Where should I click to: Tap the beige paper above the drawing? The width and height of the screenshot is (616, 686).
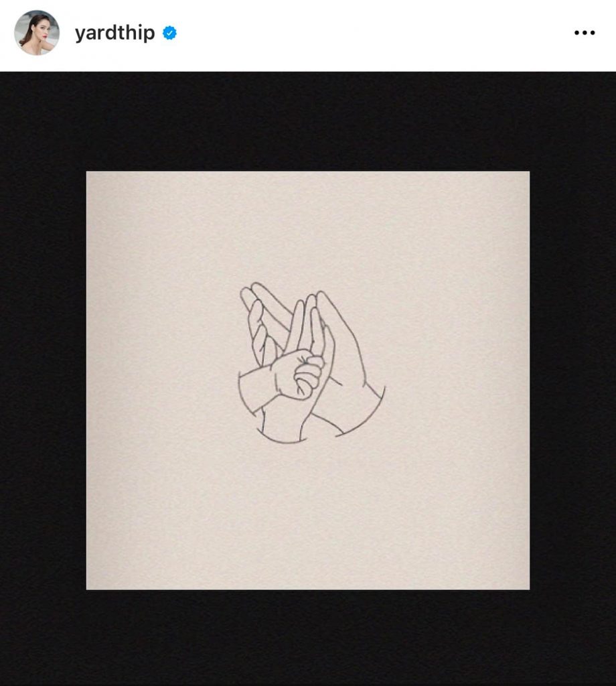[x=308, y=226]
